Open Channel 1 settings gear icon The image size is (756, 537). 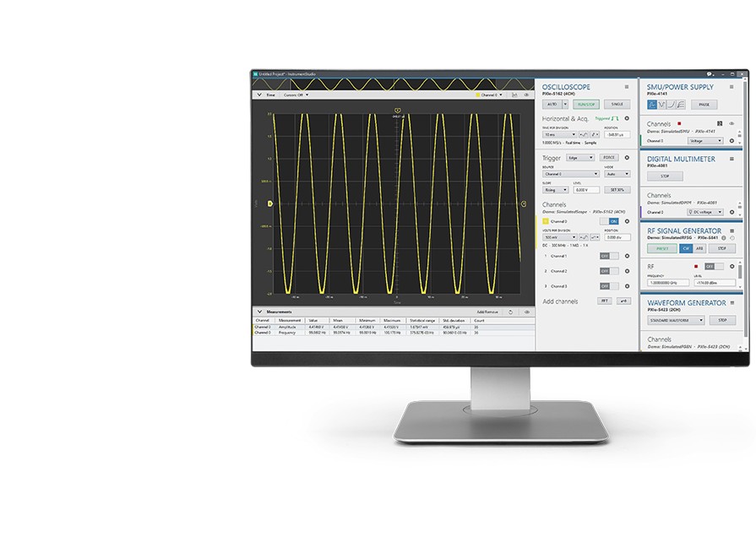(x=627, y=256)
